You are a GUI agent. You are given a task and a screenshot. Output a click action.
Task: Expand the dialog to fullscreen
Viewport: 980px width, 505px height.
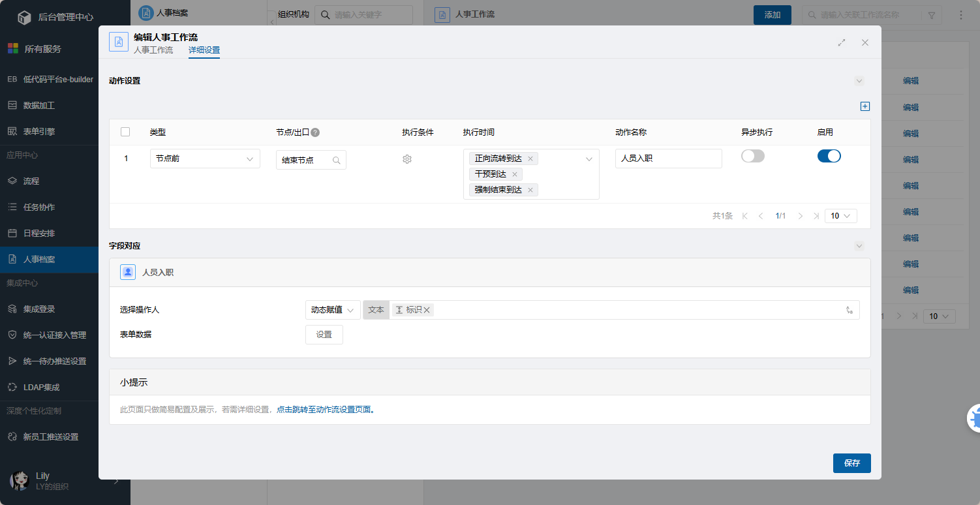click(842, 42)
